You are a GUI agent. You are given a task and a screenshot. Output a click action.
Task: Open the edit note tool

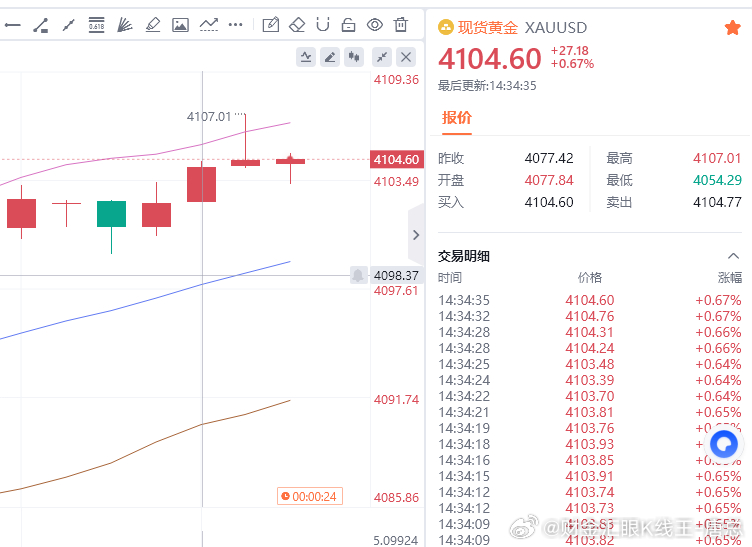tap(271, 25)
